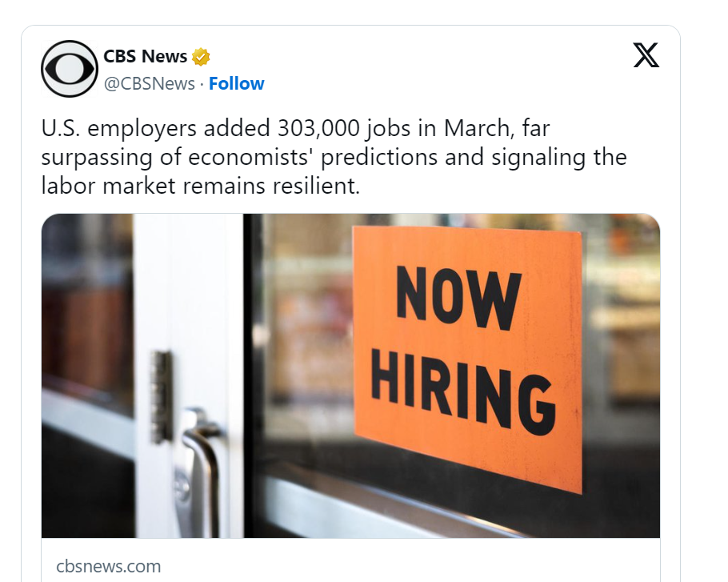Viewport: 728px width, 582px height.
Task: Click the word resilient in tweet text
Action: coord(316,186)
